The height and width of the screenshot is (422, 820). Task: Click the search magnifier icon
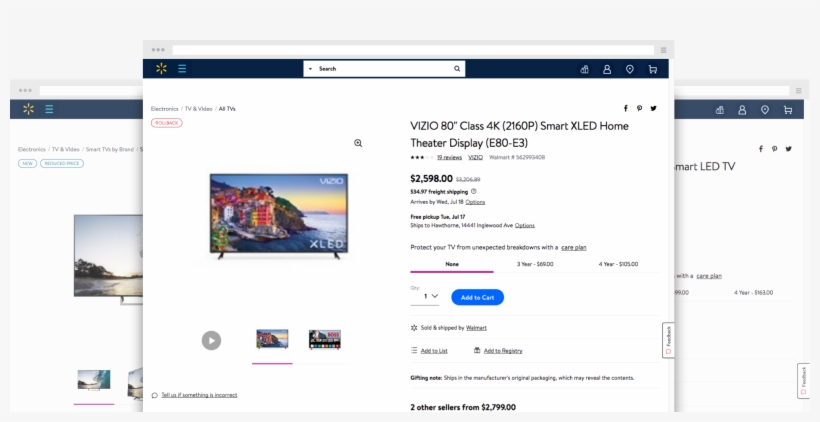457,69
